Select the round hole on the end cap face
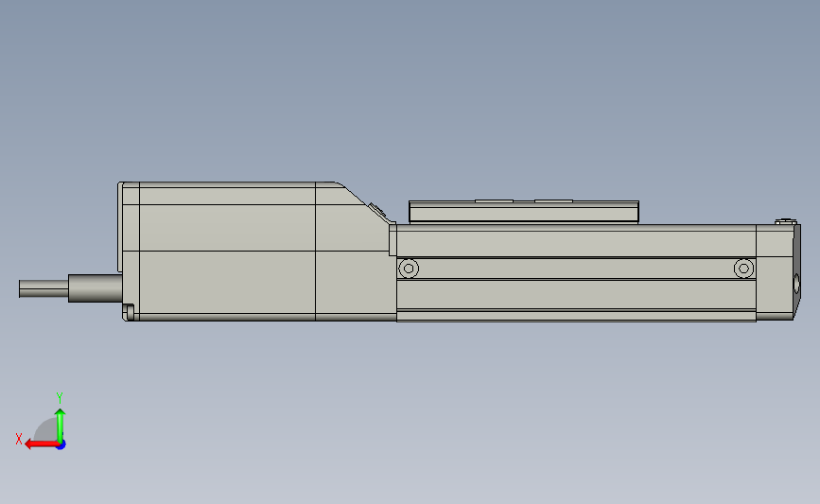The width and height of the screenshot is (820, 504). (797, 284)
